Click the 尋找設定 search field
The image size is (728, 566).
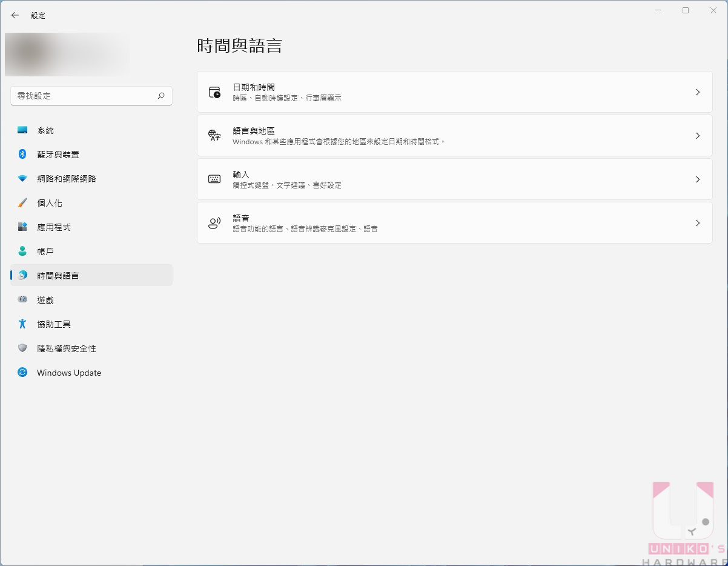click(x=91, y=96)
